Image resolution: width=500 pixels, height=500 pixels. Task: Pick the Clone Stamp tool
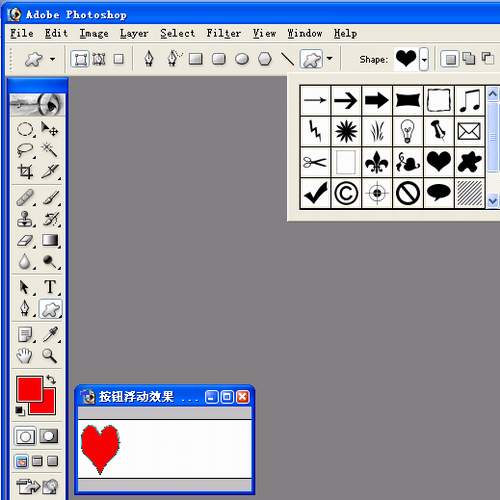25,219
